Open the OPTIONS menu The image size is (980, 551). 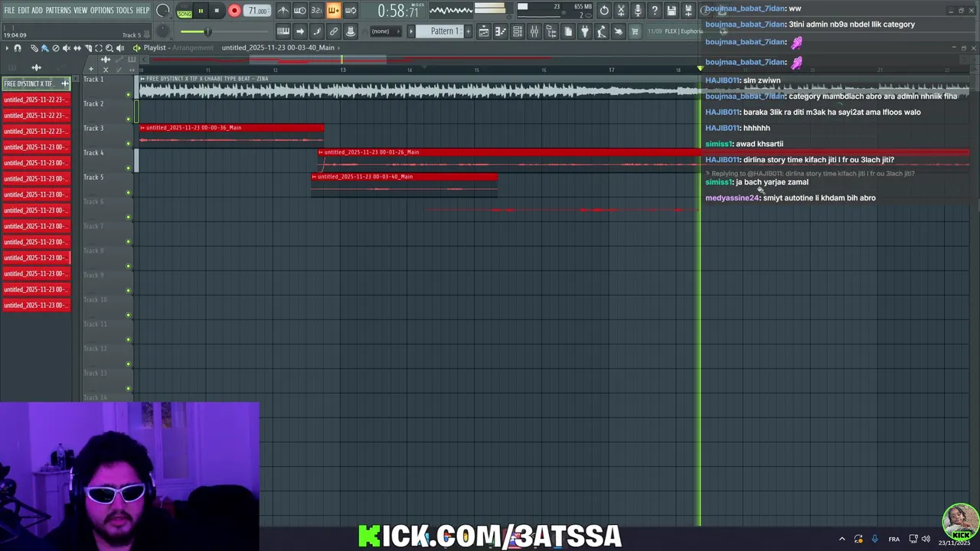102,11
